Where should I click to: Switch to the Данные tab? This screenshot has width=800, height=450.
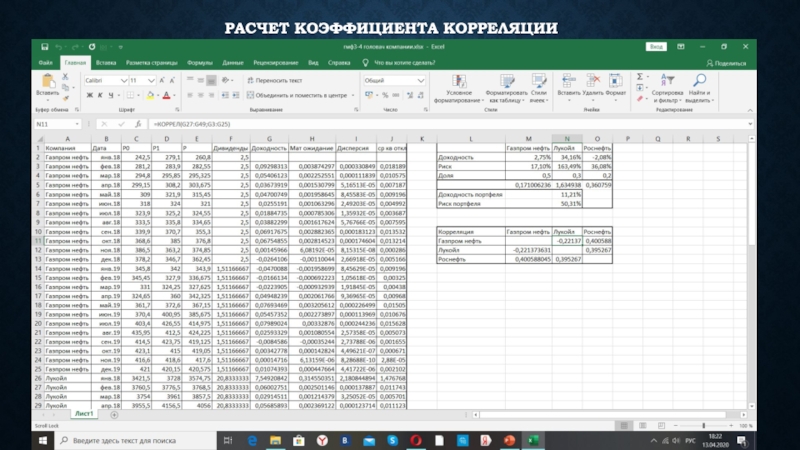(233, 63)
